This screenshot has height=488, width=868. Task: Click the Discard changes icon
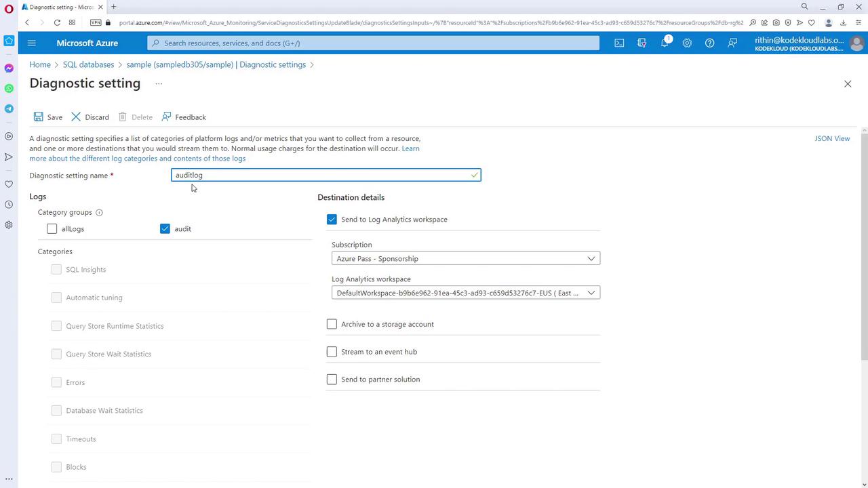[76, 117]
